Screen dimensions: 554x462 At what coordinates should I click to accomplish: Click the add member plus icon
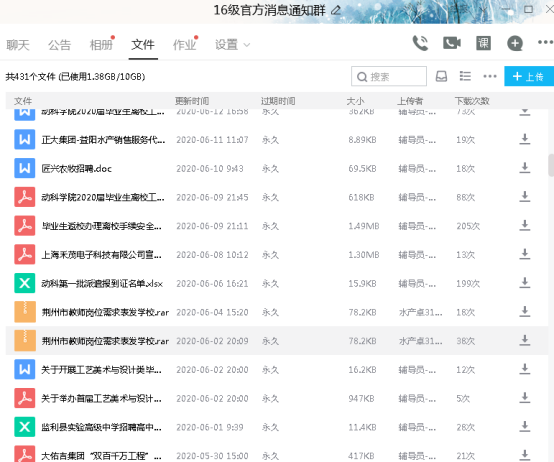pyautogui.click(x=515, y=43)
